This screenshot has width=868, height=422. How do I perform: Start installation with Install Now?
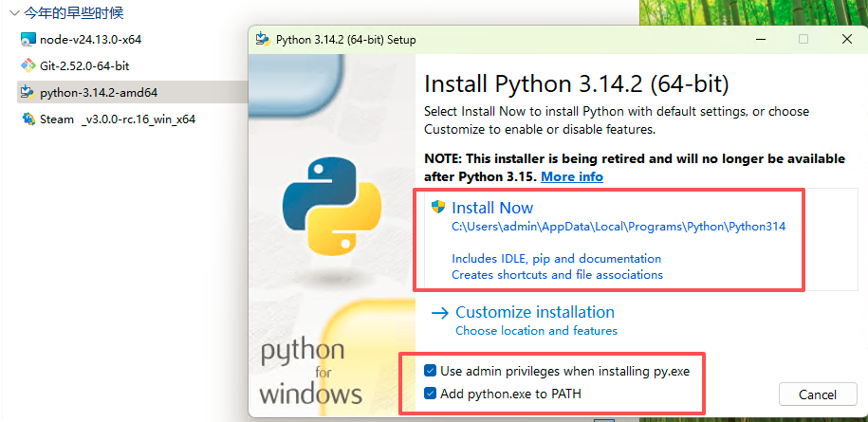492,208
